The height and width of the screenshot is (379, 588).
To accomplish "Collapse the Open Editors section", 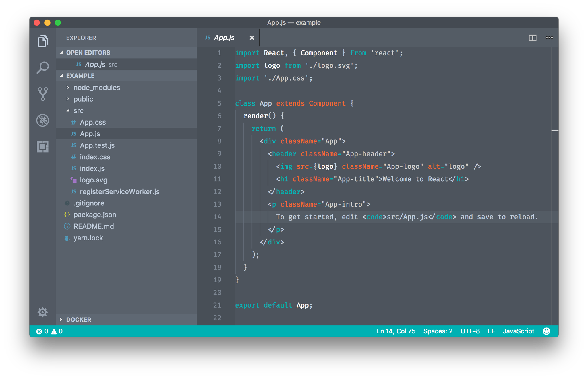I will pos(61,53).
